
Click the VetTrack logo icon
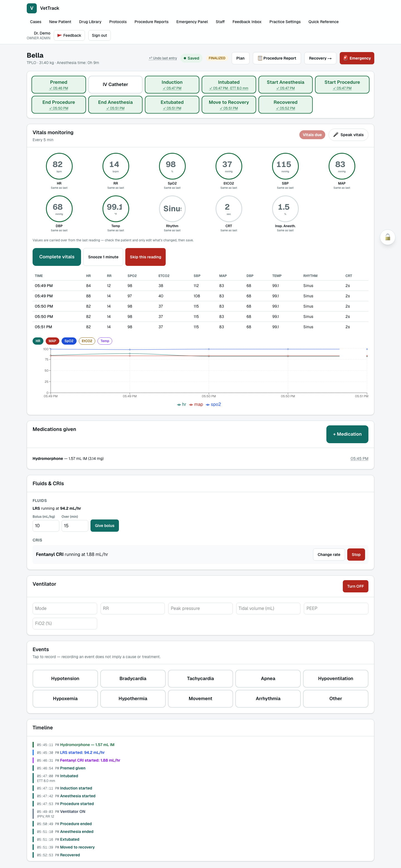click(32, 8)
